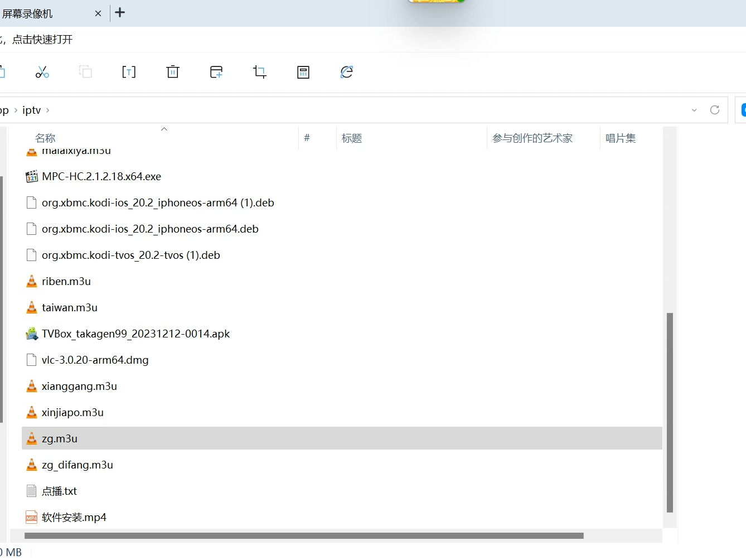746x560 pixels.
Task: Click blank file icon of vlc dmg
Action: (32, 360)
